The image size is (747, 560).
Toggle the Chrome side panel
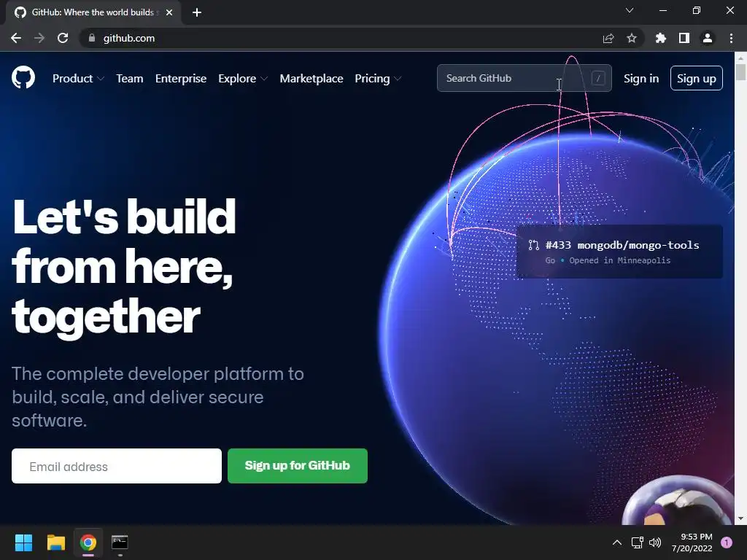pyautogui.click(x=684, y=38)
